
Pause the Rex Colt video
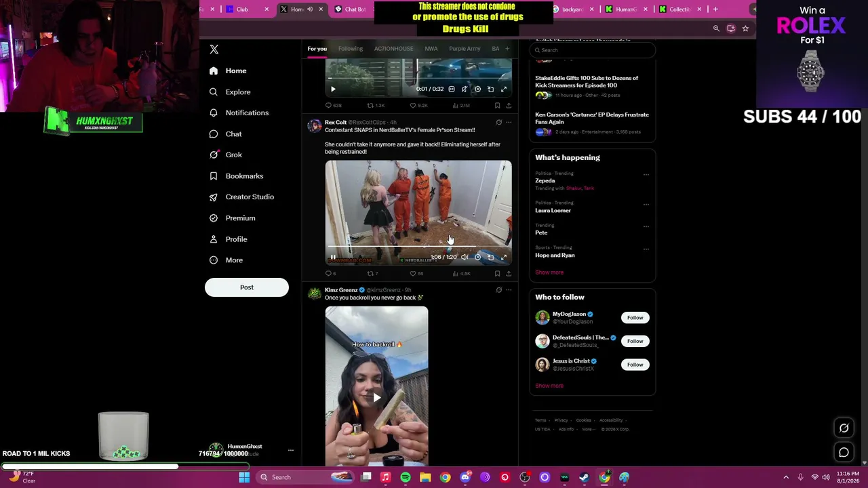point(333,258)
